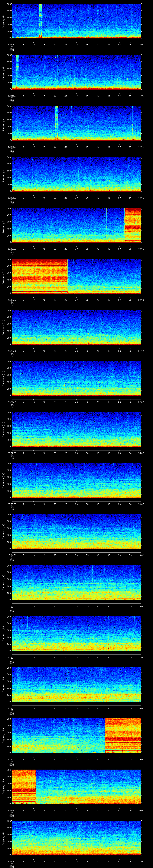Click the 20:25:00 start time label
Screen dimensions: 153x868
(12, 606)
